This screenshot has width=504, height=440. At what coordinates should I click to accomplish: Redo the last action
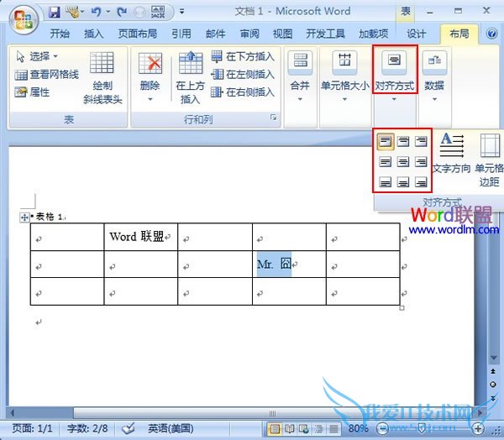click(122, 13)
